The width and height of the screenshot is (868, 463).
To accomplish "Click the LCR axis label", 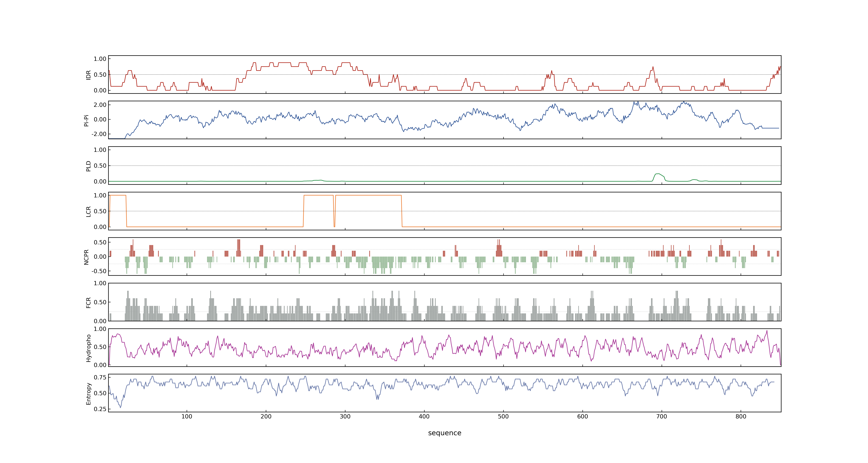I will pyautogui.click(x=89, y=211).
